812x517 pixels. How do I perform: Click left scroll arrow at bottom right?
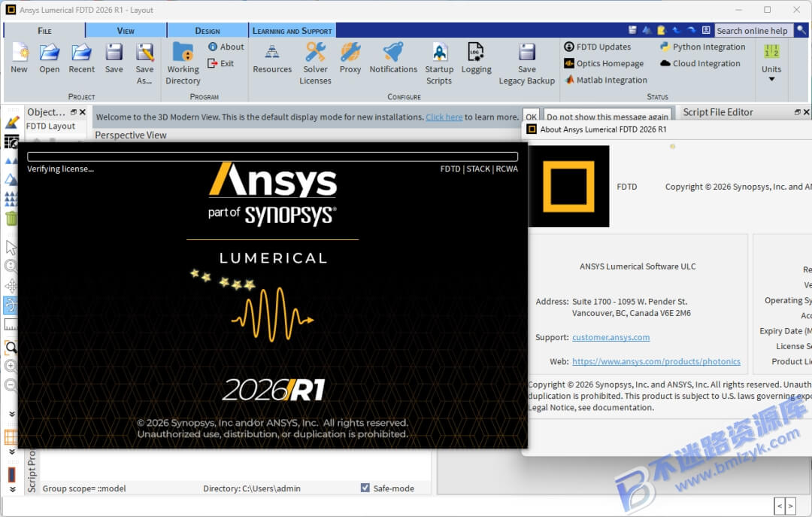click(x=780, y=506)
